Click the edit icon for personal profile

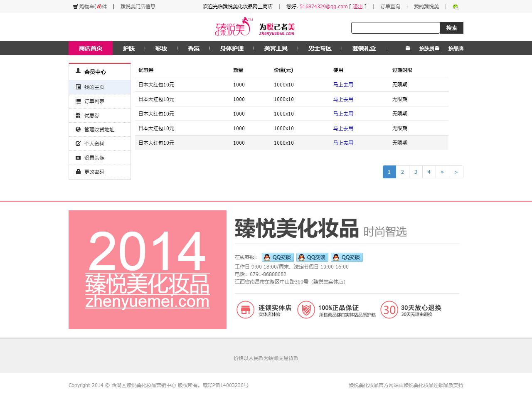78,143
